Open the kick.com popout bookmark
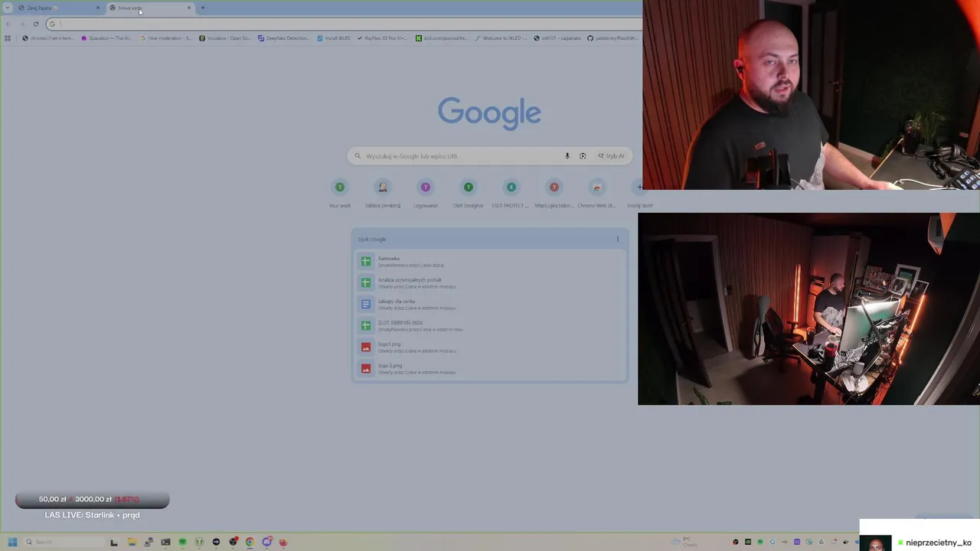This screenshot has height=551, width=980. click(x=442, y=37)
